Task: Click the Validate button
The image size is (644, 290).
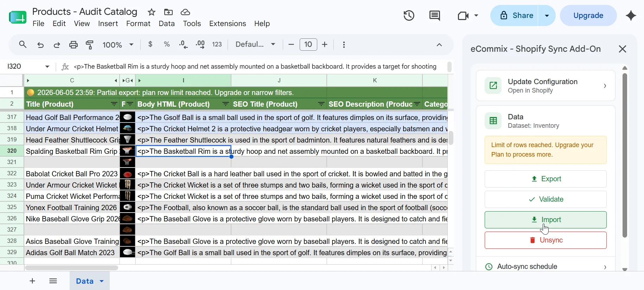Action: click(x=546, y=199)
